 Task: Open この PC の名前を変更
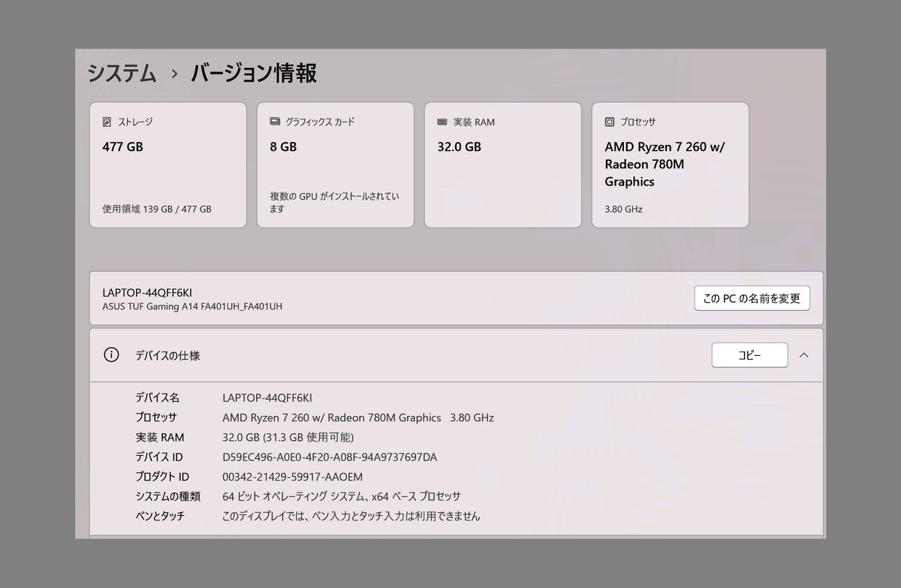(752, 298)
